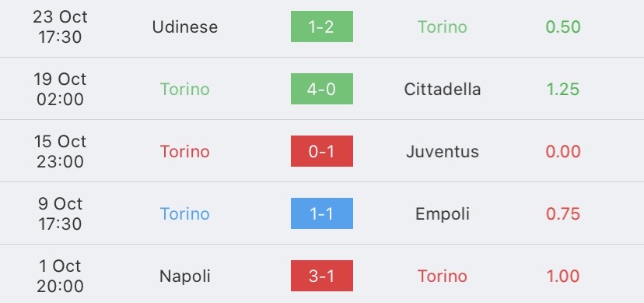Select the Cittadella team name

pos(443,90)
